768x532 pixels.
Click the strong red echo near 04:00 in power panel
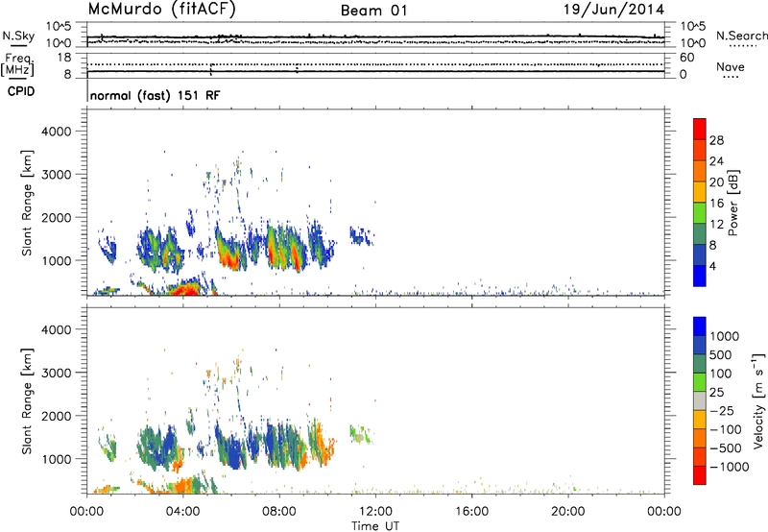coord(183,289)
